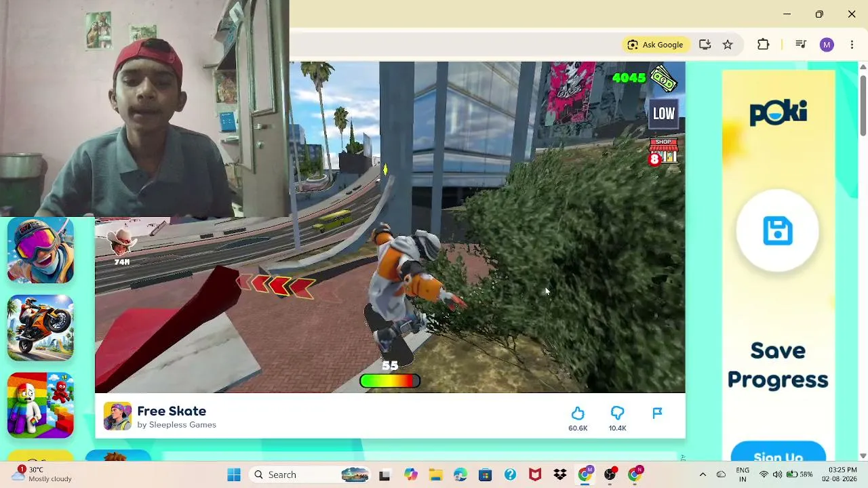This screenshot has width=868, height=488.
Task: Click the install app icon in the address bar
Action: coord(705,45)
